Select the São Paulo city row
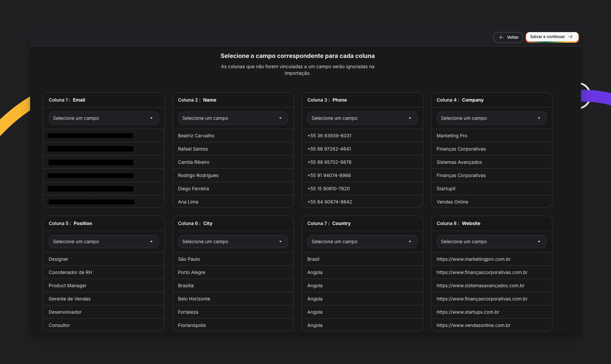Viewport: 611px width, 364px height. point(189,259)
